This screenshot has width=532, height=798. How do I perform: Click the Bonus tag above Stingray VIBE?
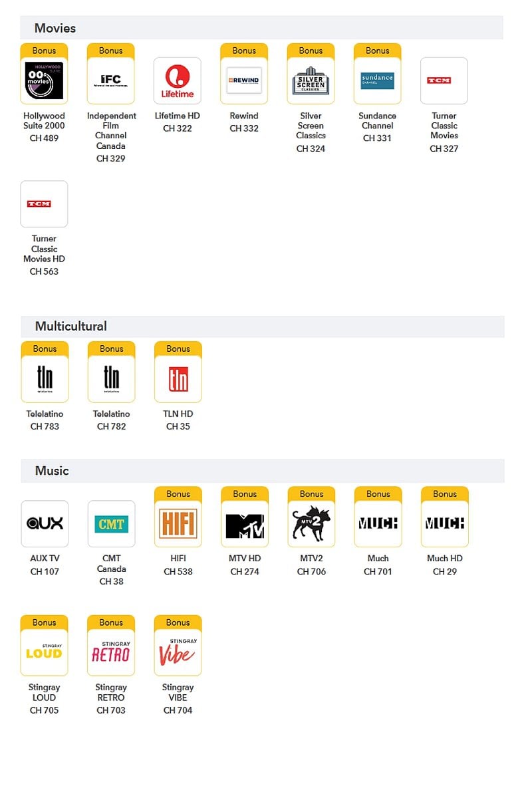(x=178, y=622)
